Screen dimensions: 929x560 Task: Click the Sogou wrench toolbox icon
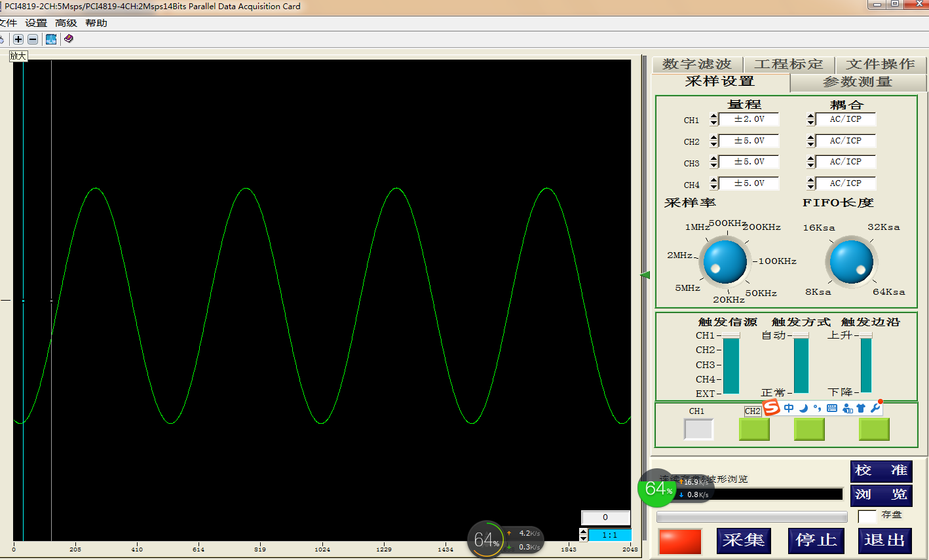pyautogui.click(x=875, y=408)
